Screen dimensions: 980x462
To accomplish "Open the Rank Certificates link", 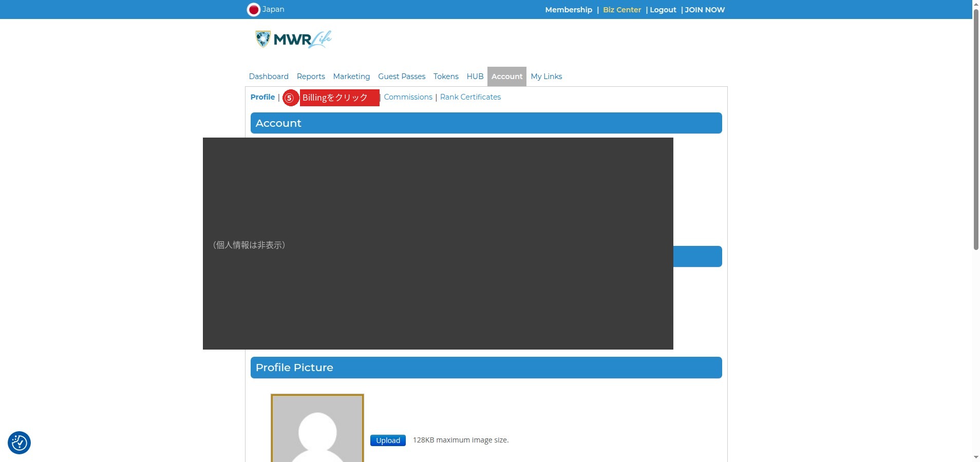I will [x=470, y=97].
